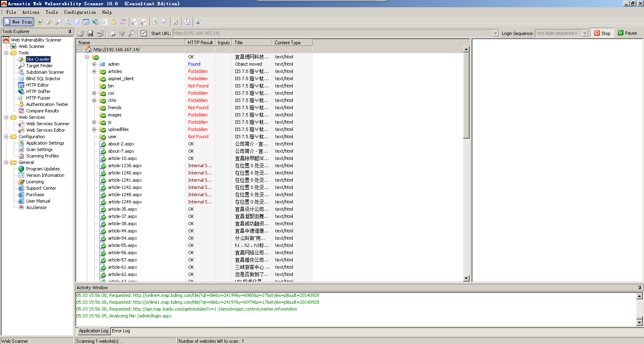Open HTTP Sniffer from the toolbar globe icon

tap(95, 22)
